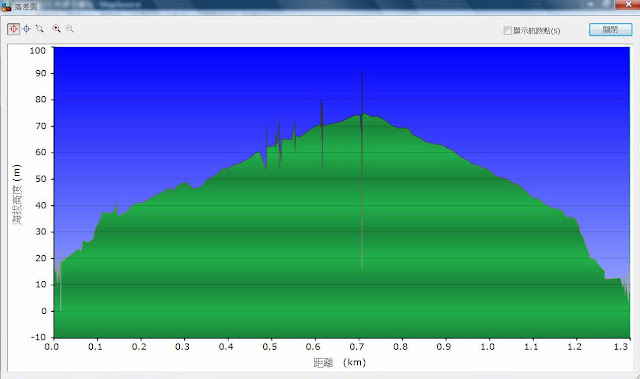Click the zoom out magnifier icon

tap(70, 29)
